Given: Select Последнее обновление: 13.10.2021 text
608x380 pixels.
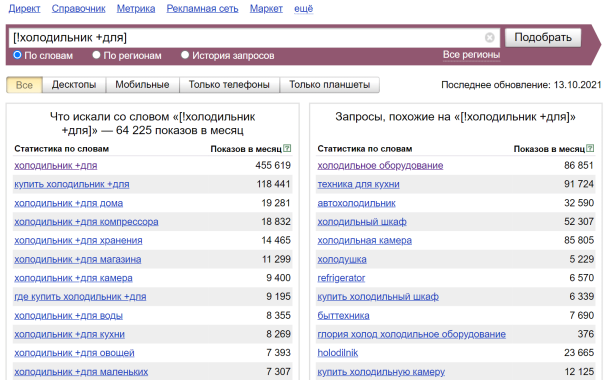Looking at the screenshot, I should click(x=521, y=85).
